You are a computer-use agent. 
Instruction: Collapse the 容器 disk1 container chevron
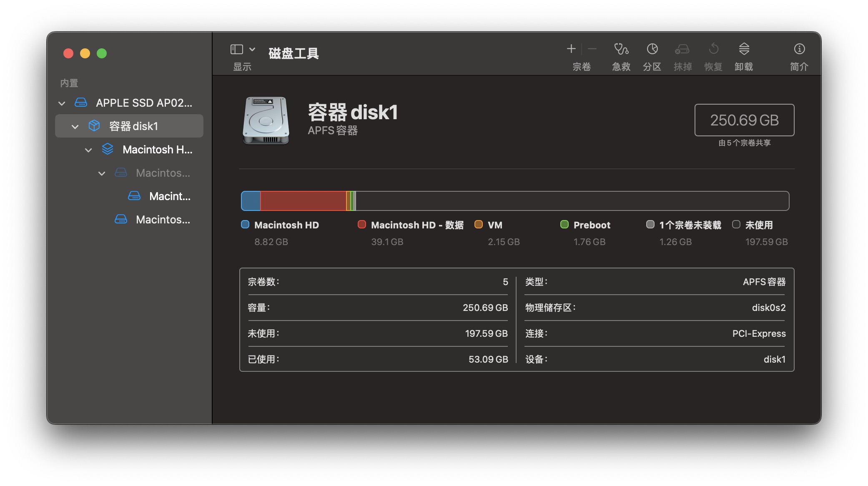75,126
